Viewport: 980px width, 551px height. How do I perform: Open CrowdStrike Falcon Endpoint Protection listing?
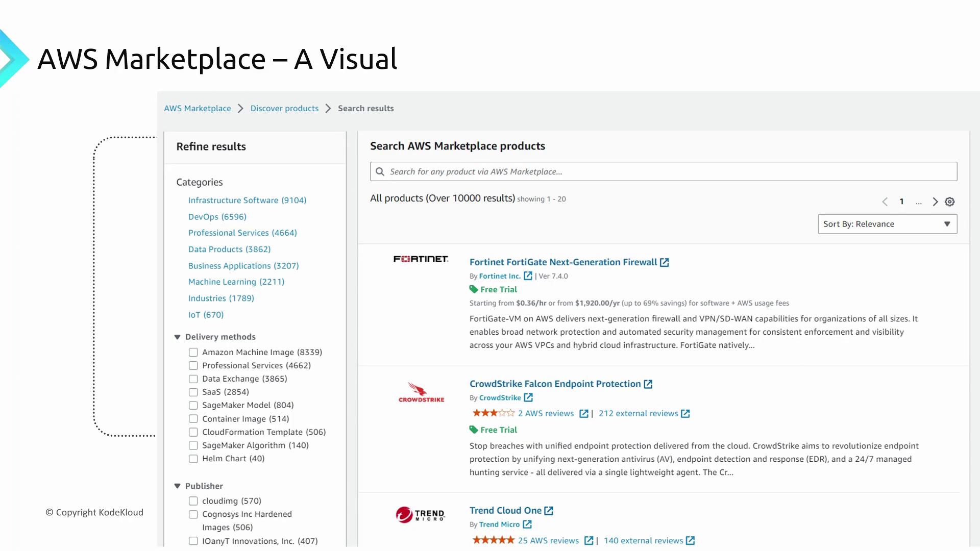tap(555, 384)
